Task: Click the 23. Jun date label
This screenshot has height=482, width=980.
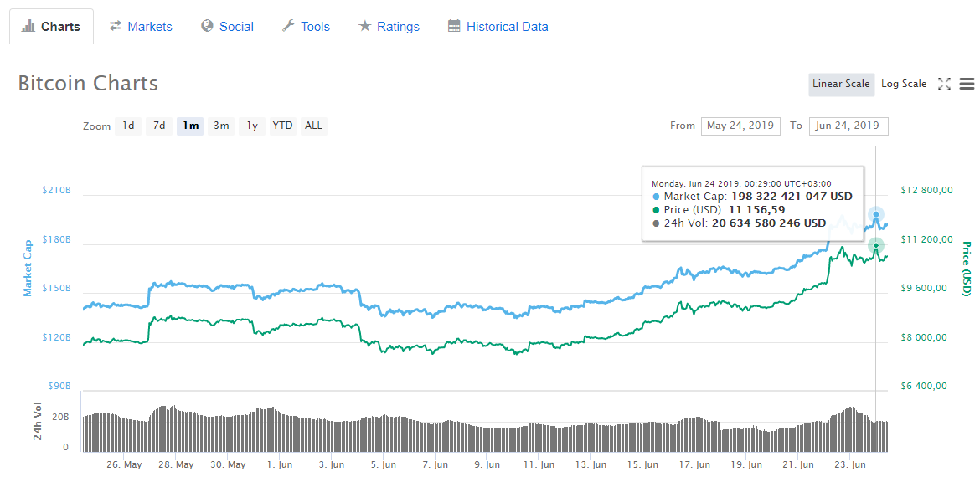Action: coord(850,465)
